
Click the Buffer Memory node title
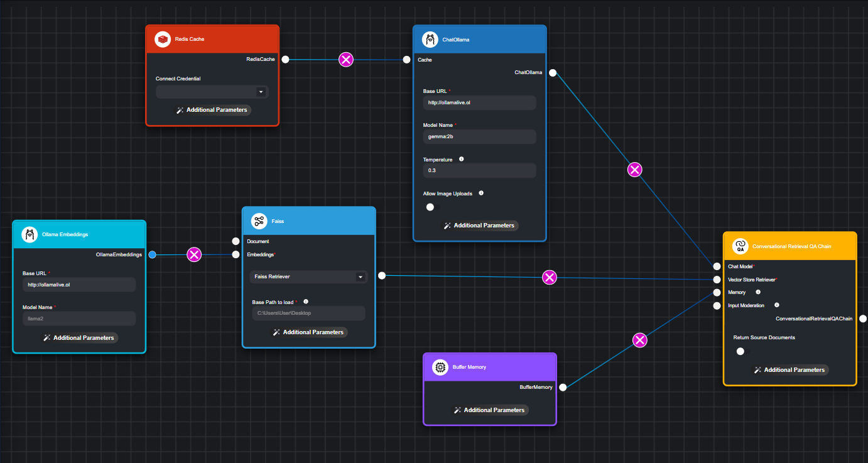(x=469, y=367)
